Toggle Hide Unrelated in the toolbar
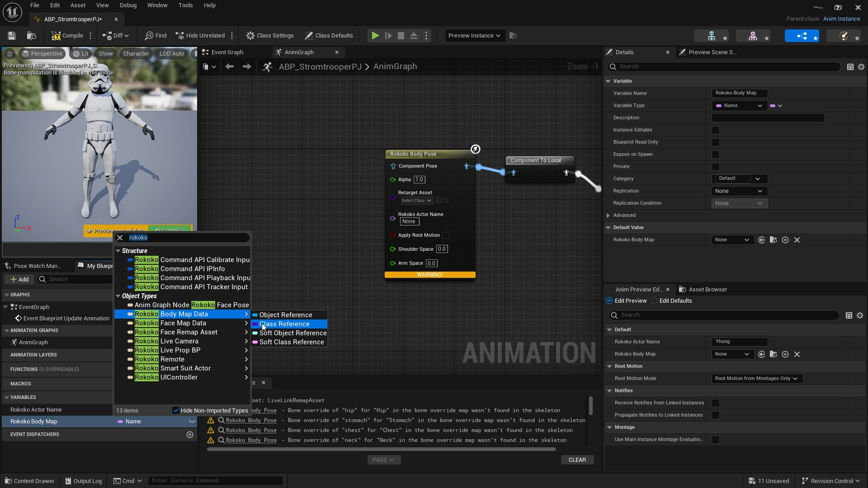 point(200,36)
